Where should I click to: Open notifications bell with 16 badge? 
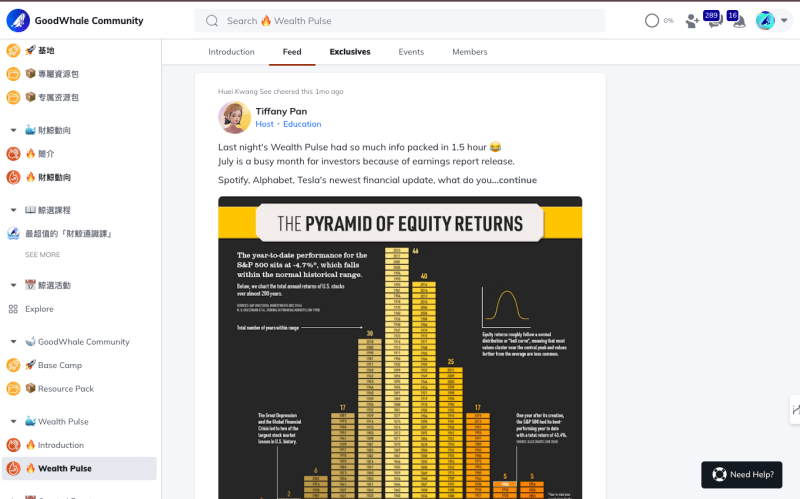739,21
